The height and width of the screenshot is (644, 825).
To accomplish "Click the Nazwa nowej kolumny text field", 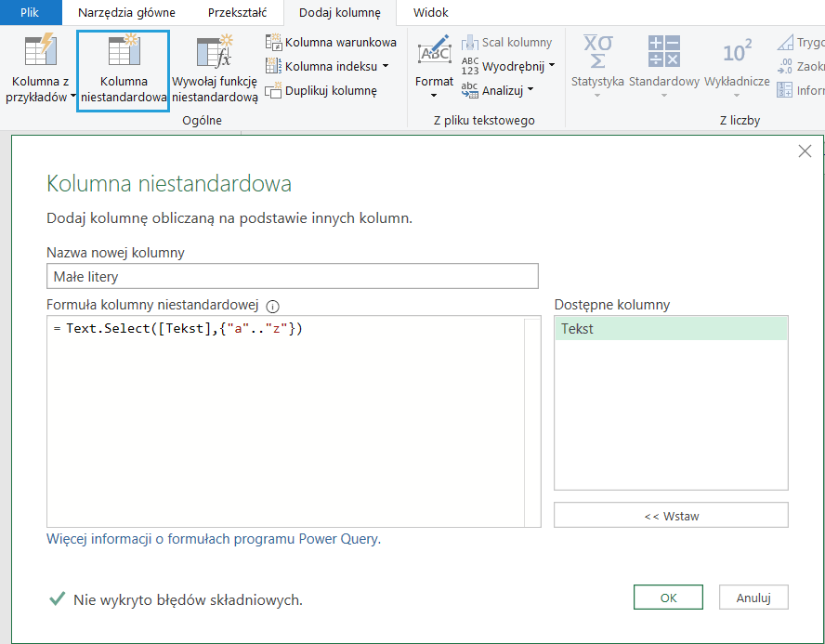I will (x=292, y=276).
